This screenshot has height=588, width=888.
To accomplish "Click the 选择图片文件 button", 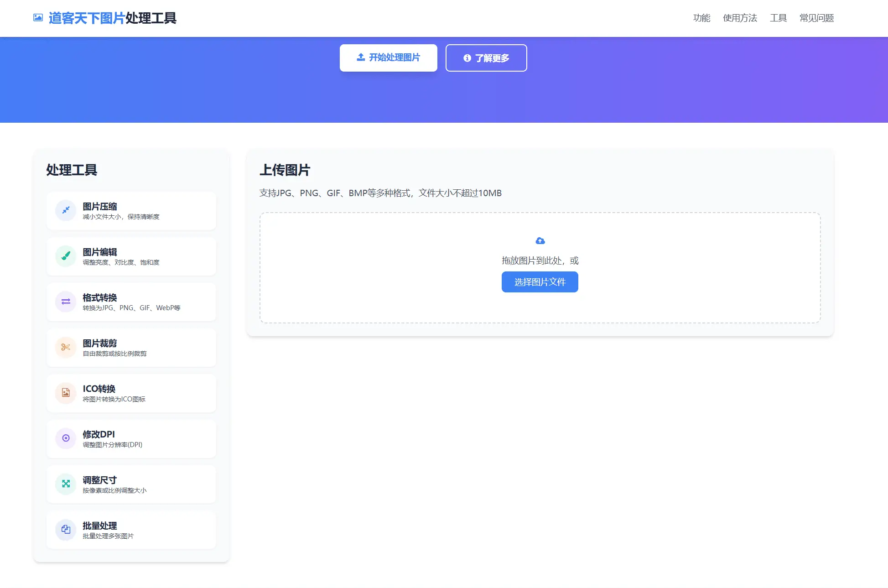I will 540,281.
